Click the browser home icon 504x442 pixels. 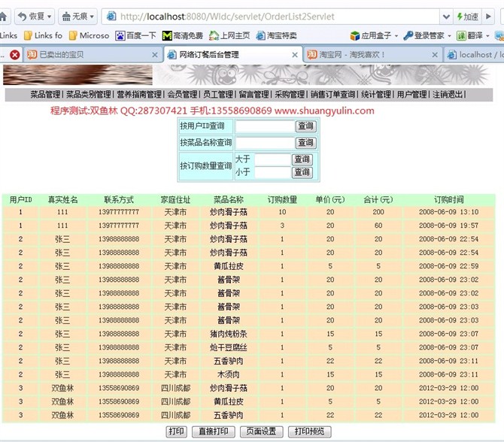[x=3, y=17]
